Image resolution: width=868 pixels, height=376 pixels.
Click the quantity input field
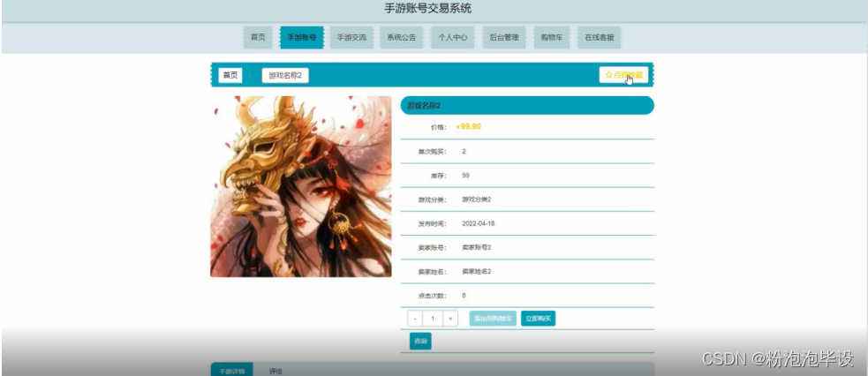click(x=433, y=319)
